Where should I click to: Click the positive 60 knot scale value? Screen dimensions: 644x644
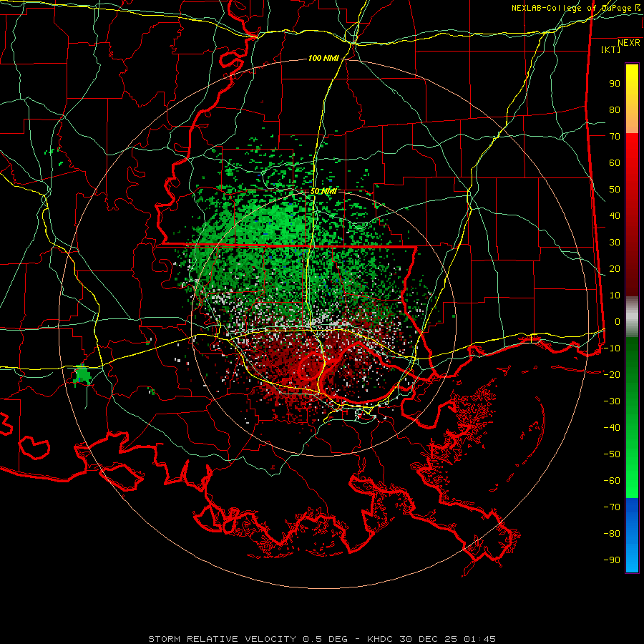615,163
